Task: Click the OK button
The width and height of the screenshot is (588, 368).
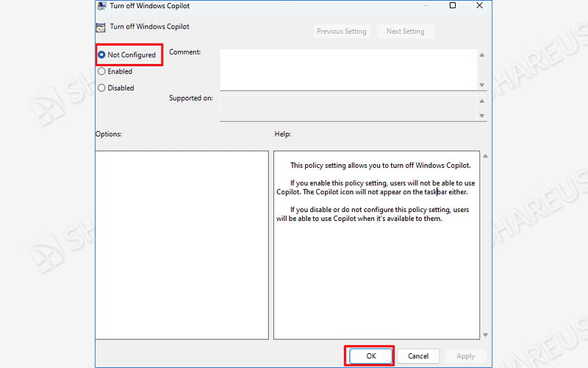Action: click(371, 356)
